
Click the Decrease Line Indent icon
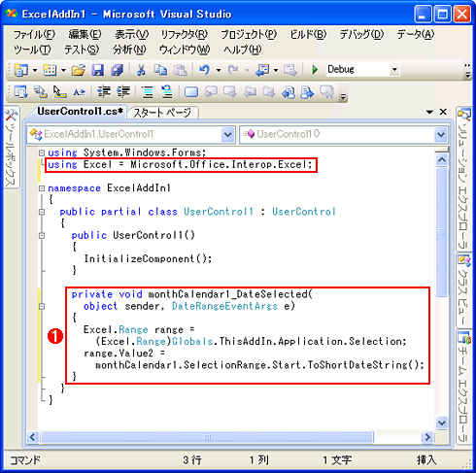(x=104, y=92)
